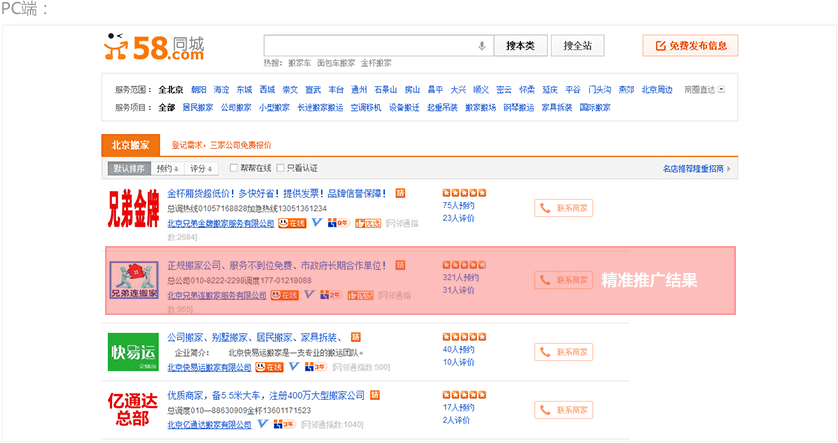Viewport: 838px width, 443px height.
Task: Open 登记需求，三家公司免费报价 tab link
Action: click(221, 145)
